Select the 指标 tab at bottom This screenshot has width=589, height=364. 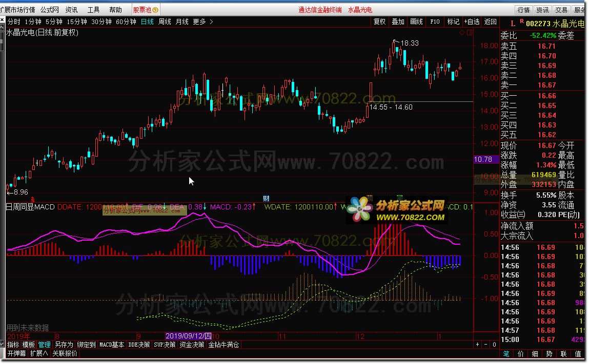click(x=13, y=345)
